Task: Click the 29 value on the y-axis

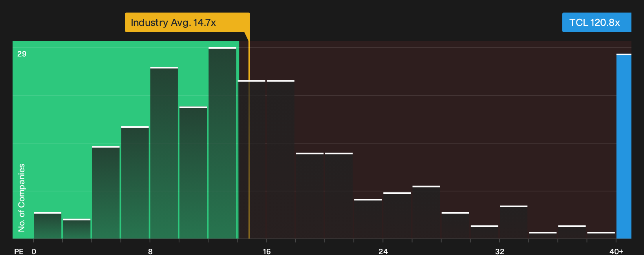Action: (22, 54)
